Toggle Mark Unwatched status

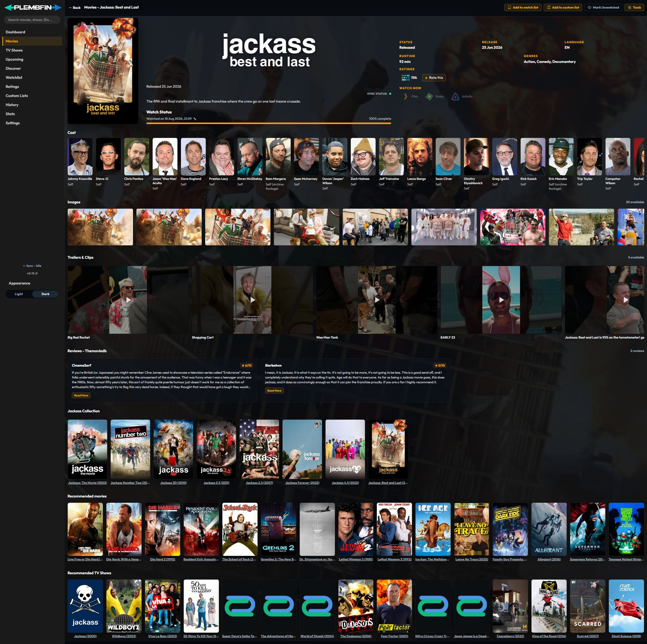(603, 7)
